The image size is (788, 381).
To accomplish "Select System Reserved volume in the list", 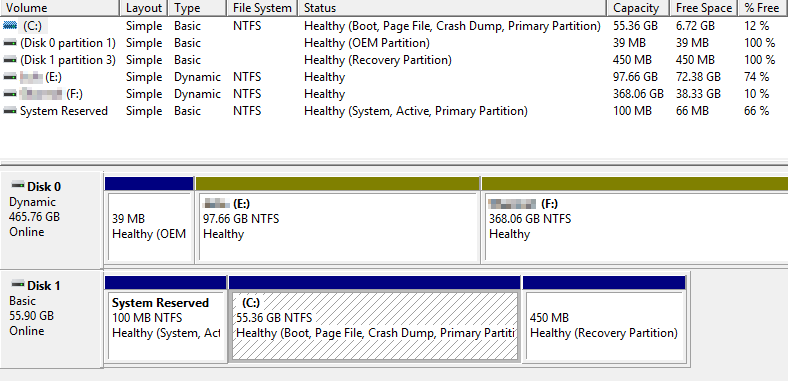I will 64,111.
